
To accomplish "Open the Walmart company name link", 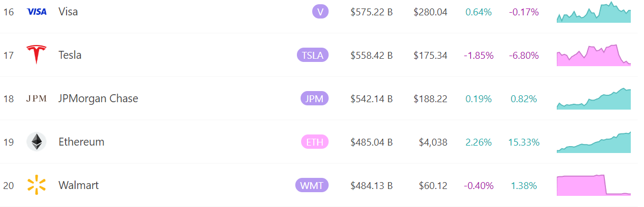I will coord(78,185).
